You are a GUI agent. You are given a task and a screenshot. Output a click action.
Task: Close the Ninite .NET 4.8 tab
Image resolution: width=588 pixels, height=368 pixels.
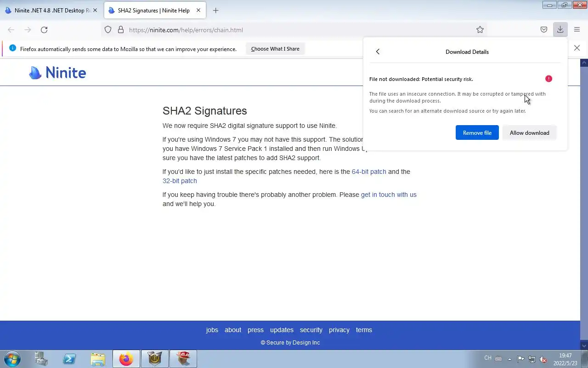tap(95, 10)
